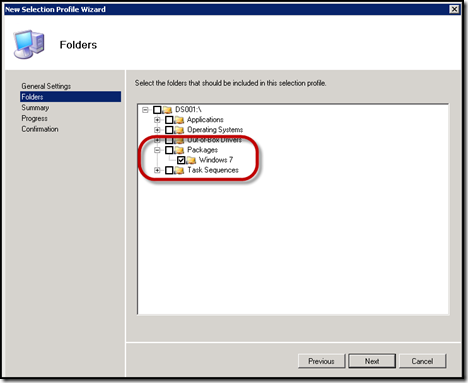Click the Folders page heading
Image resolution: width=468 pixels, height=383 pixels.
[78, 45]
